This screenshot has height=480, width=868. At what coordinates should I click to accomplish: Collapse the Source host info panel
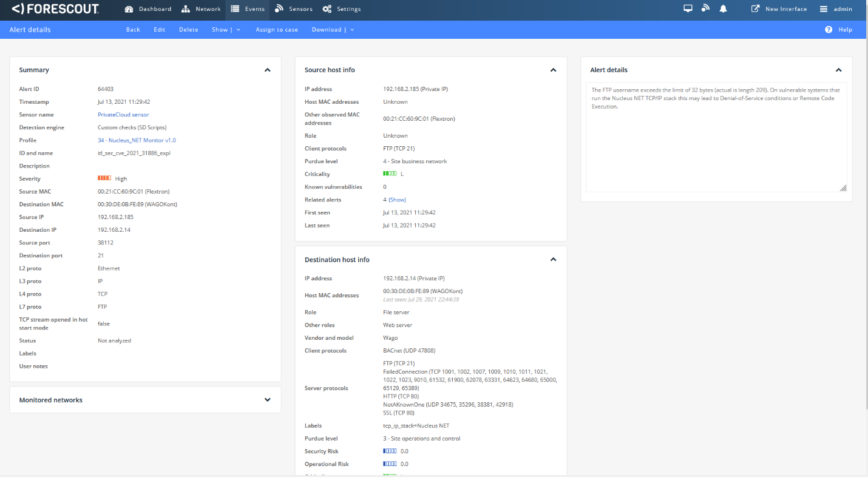(x=553, y=70)
